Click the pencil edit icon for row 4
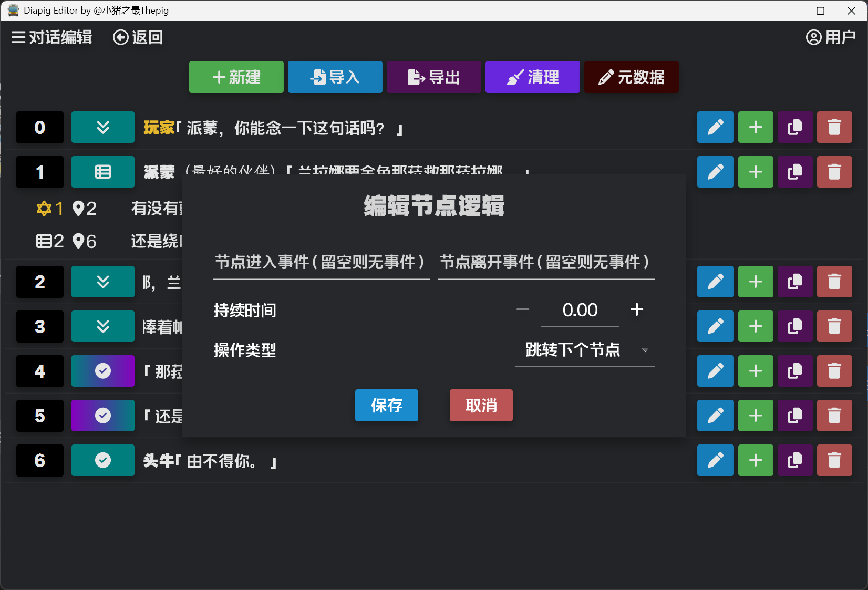 tap(715, 371)
